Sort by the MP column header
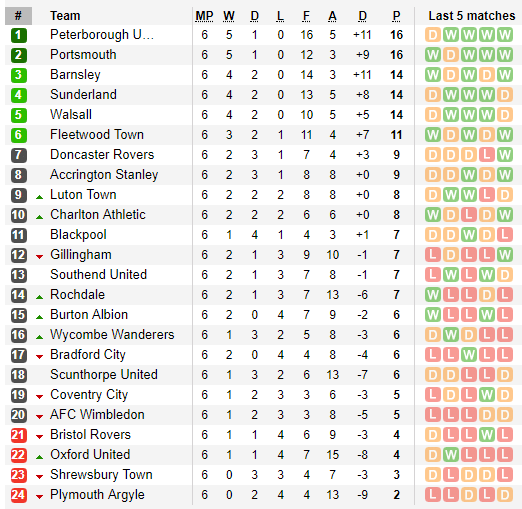 coord(204,16)
